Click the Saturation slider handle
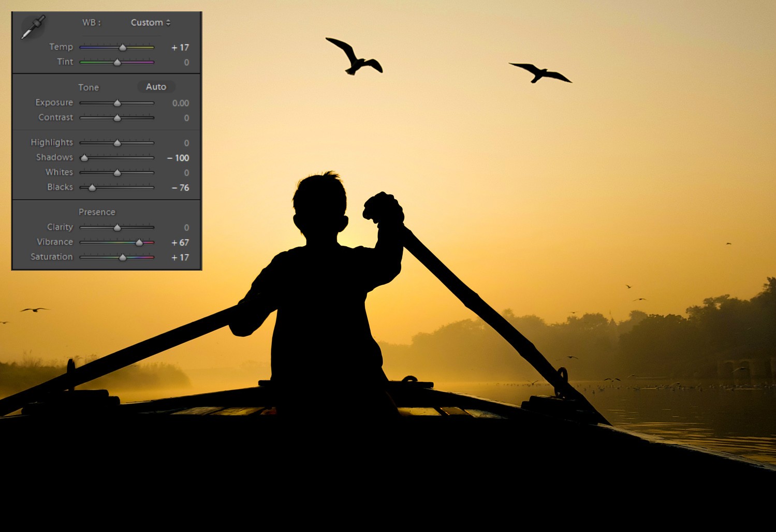This screenshot has height=532, width=776. click(x=123, y=257)
